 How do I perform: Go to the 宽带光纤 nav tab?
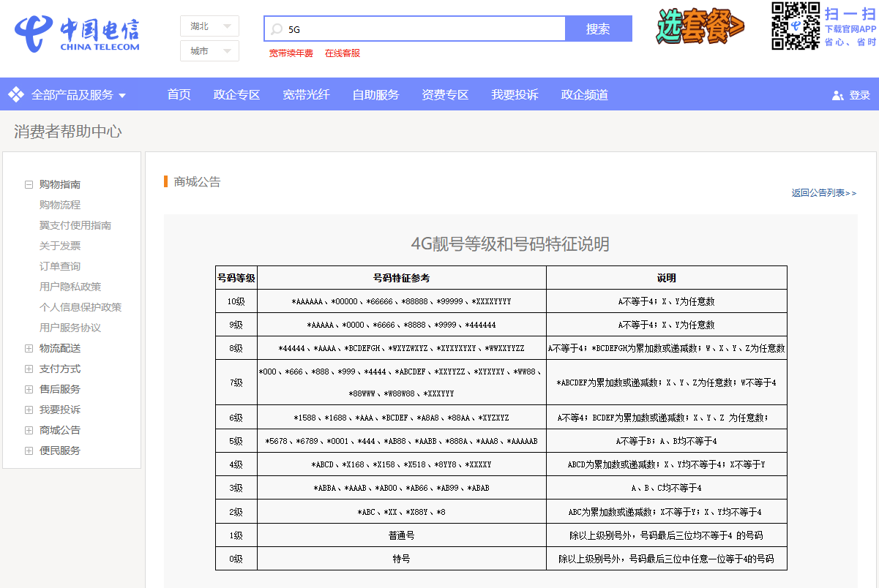point(306,95)
